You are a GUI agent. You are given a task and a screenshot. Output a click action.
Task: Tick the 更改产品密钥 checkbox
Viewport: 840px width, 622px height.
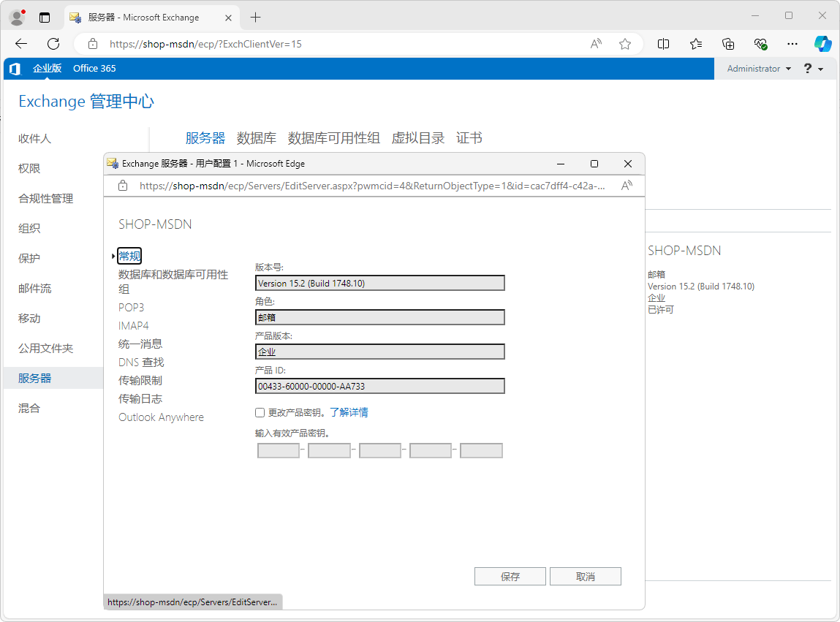260,412
